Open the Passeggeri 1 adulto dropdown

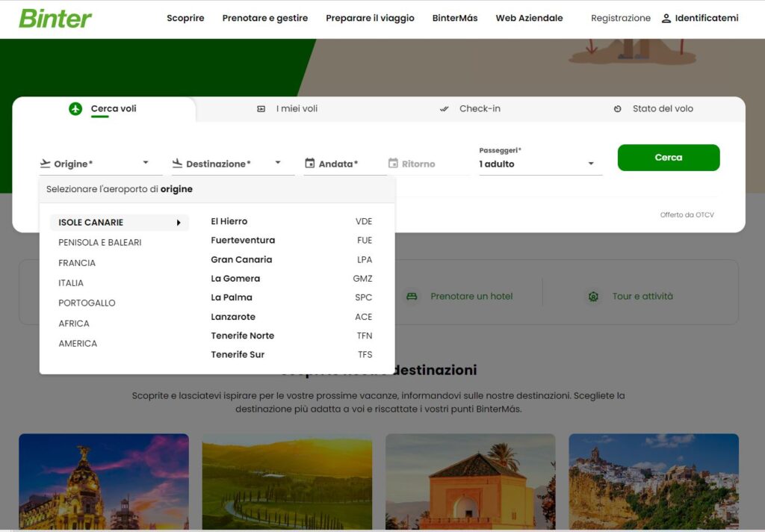point(541,164)
